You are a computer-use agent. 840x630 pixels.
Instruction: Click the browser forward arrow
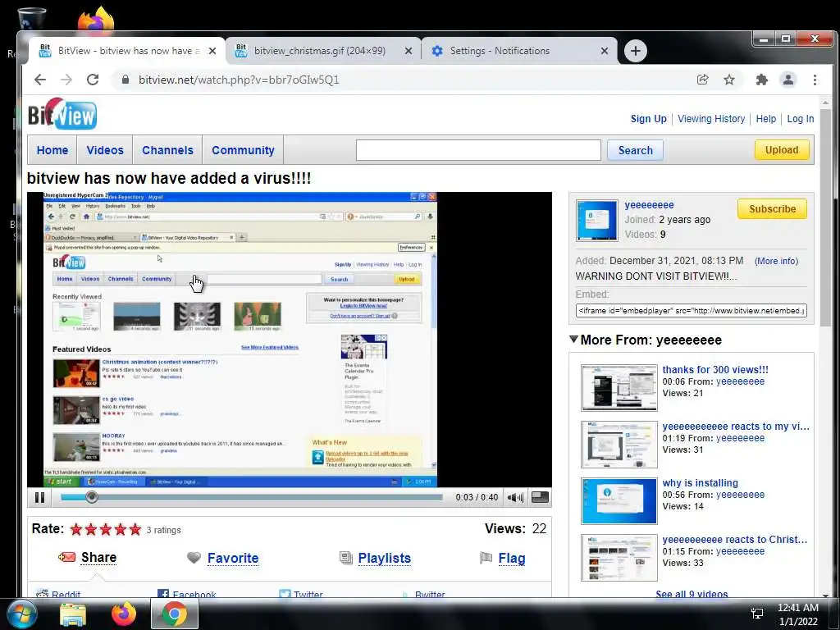(66, 80)
